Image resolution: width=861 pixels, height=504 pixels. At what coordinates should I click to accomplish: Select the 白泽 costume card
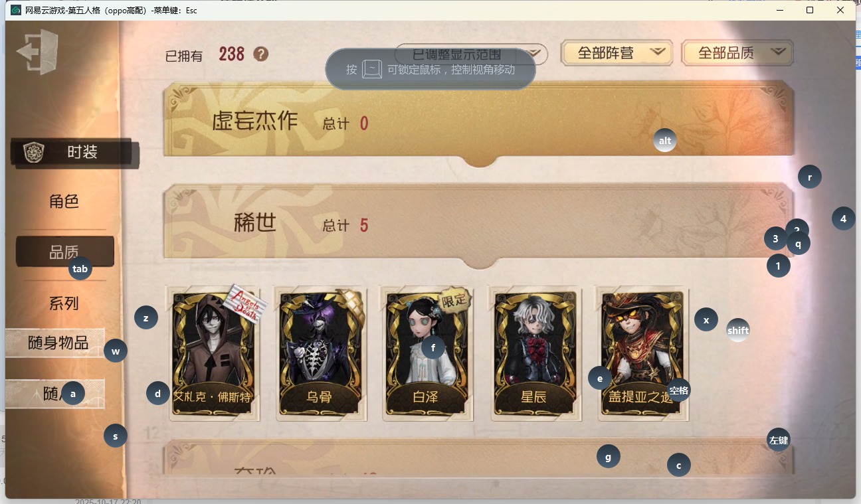[427, 353]
